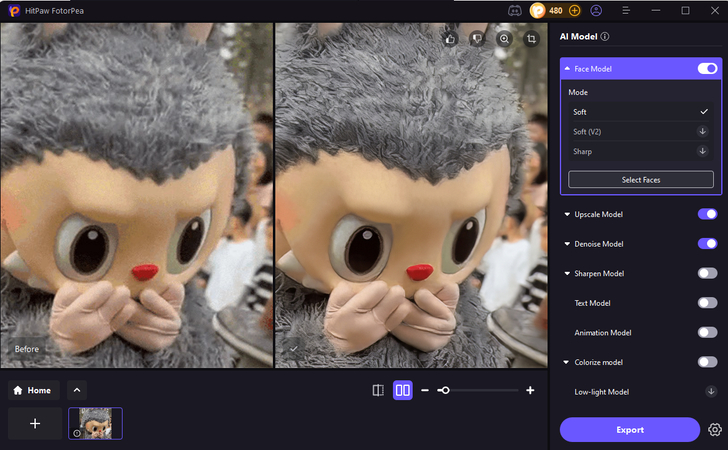Image resolution: width=728 pixels, height=450 pixels.
Task: Add a new image with plus tile
Action: tap(35, 424)
